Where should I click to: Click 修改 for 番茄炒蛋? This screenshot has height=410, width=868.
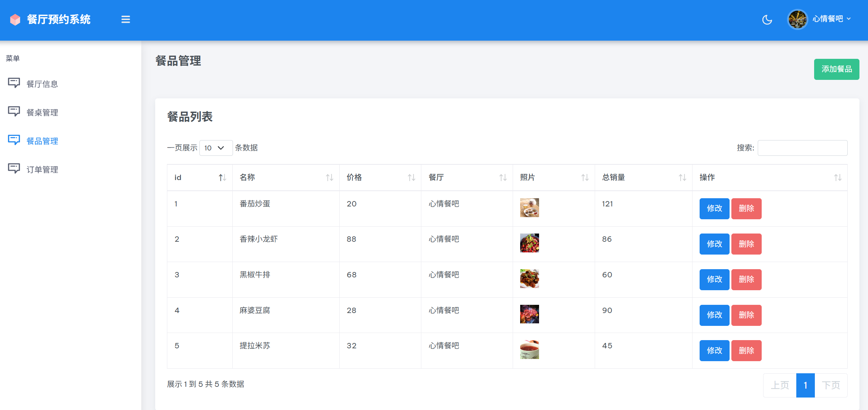tap(714, 209)
